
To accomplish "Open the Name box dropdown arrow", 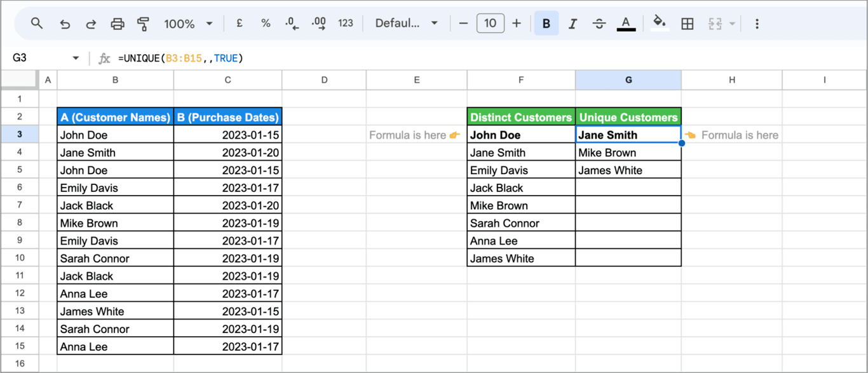I will coord(76,58).
